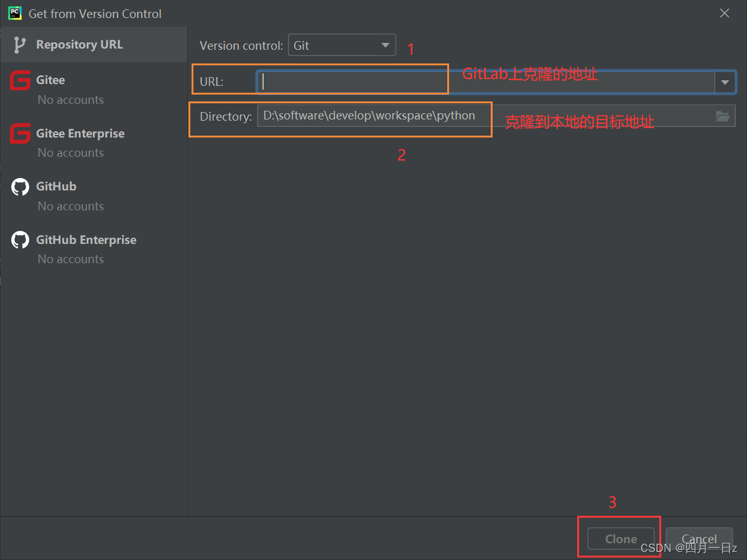Switch to the Repository URL tab
Viewport: 747px width, 560px height.
point(80,45)
